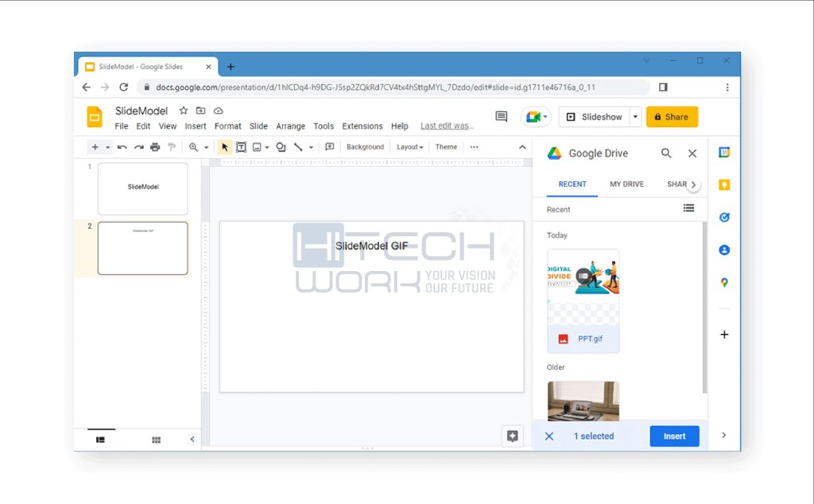This screenshot has height=504, width=814.
Task: Select the PPT.gif file thumbnail
Action: click(583, 301)
